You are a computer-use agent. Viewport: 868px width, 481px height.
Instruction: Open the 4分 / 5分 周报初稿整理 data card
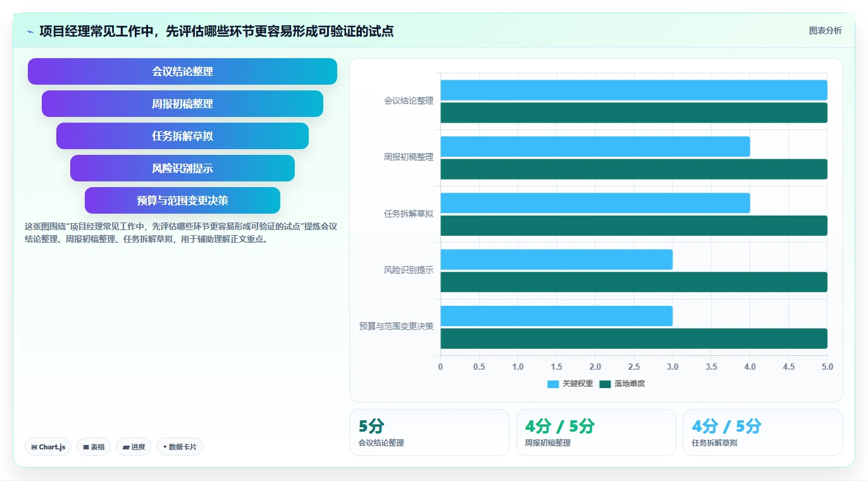[596, 432]
